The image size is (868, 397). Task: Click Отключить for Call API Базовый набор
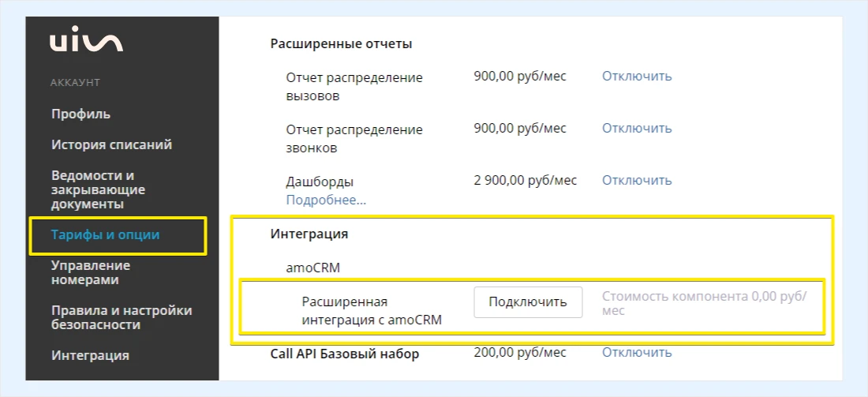(x=637, y=352)
